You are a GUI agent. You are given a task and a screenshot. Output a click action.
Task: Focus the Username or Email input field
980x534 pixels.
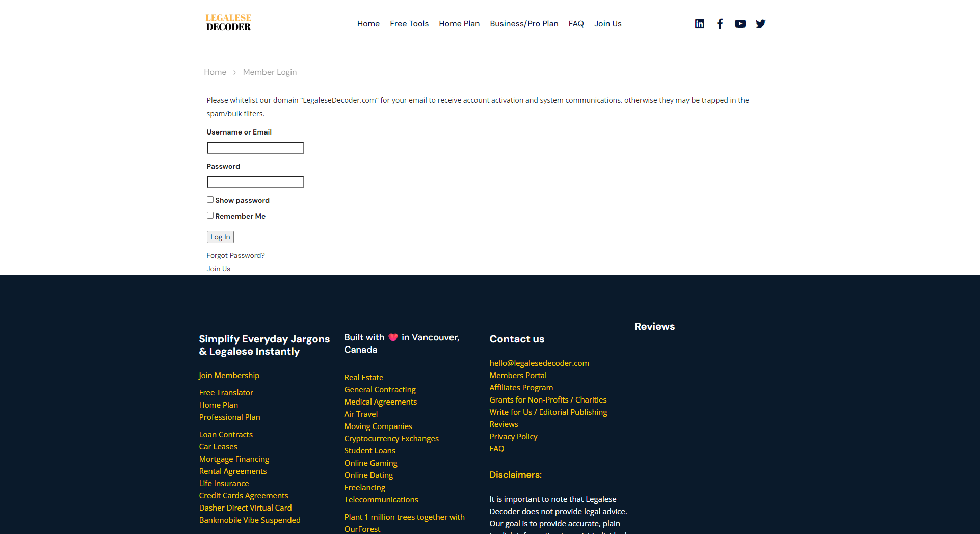[x=255, y=147]
